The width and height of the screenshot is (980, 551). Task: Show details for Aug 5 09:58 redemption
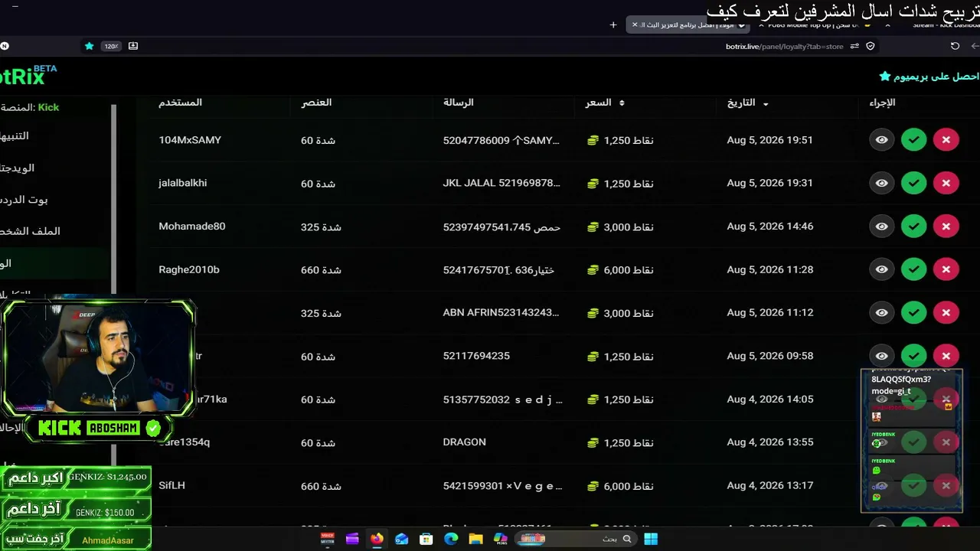882,356
